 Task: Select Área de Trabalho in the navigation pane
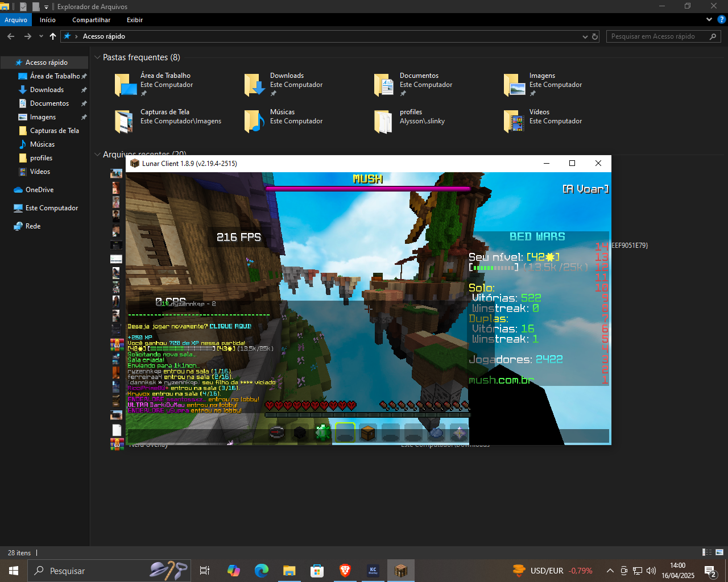tap(44, 76)
